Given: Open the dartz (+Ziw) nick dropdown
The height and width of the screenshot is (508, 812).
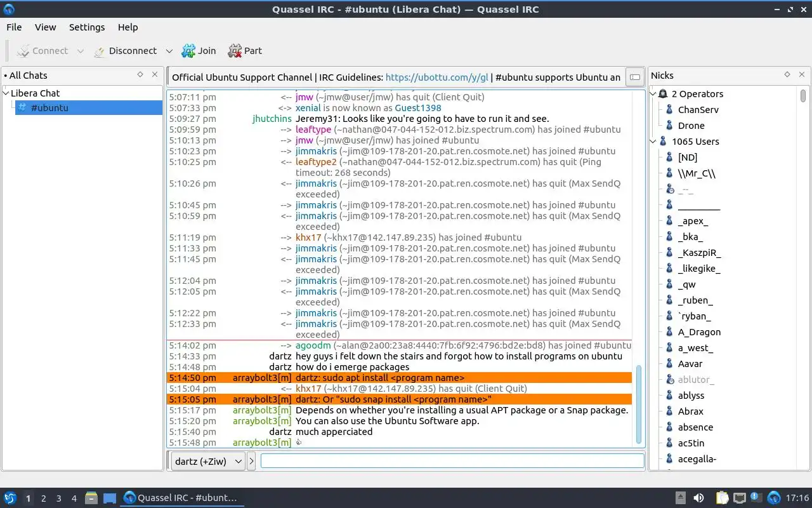Looking at the screenshot, I should 207,462.
